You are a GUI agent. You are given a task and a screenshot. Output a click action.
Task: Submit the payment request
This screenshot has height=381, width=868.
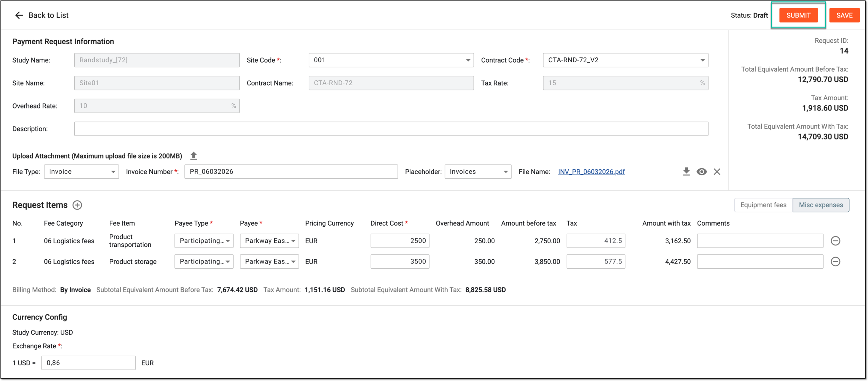[x=799, y=15]
